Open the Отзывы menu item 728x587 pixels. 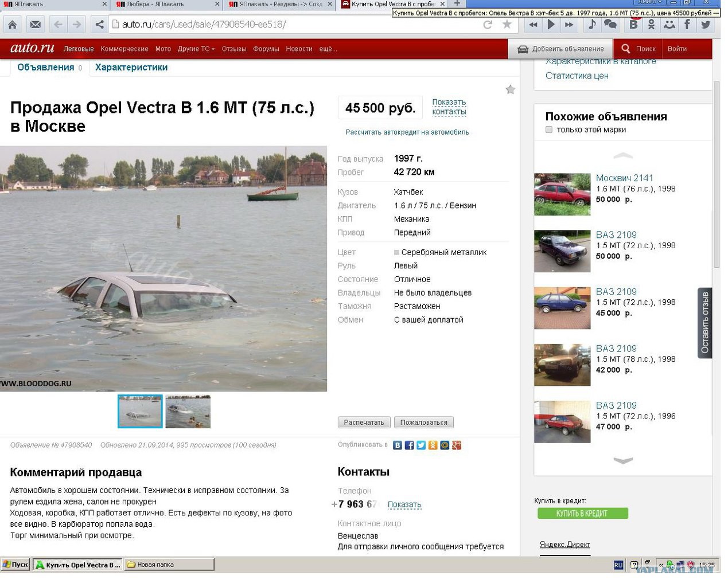[234, 49]
